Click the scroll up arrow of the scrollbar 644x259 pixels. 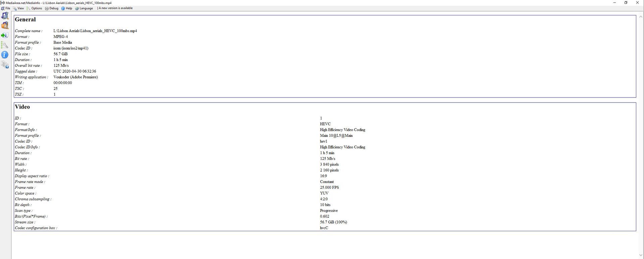[x=641, y=16]
